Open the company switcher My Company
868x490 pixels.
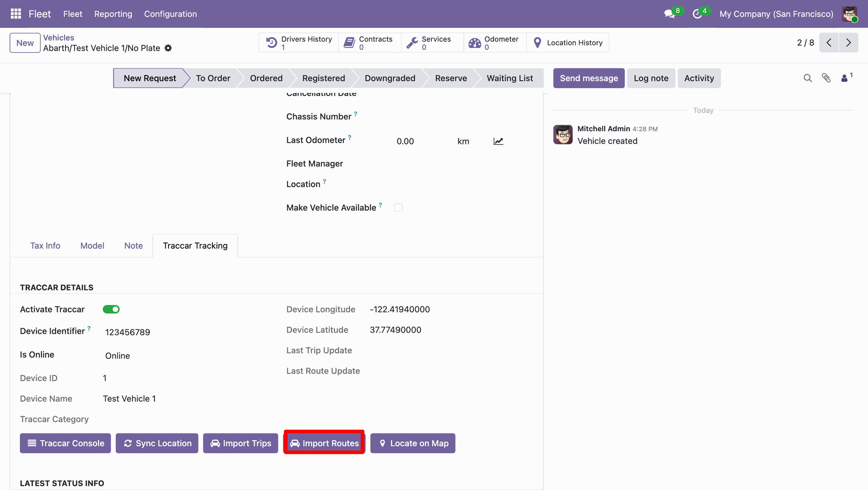(776, 14)
